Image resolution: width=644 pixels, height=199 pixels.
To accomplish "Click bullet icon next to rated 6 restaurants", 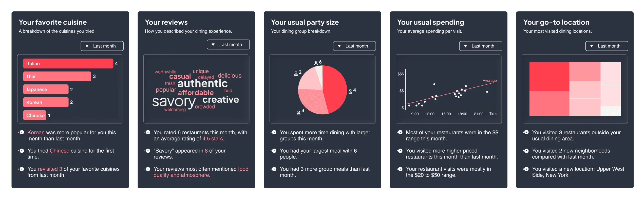I will click(x=148, y=132).
